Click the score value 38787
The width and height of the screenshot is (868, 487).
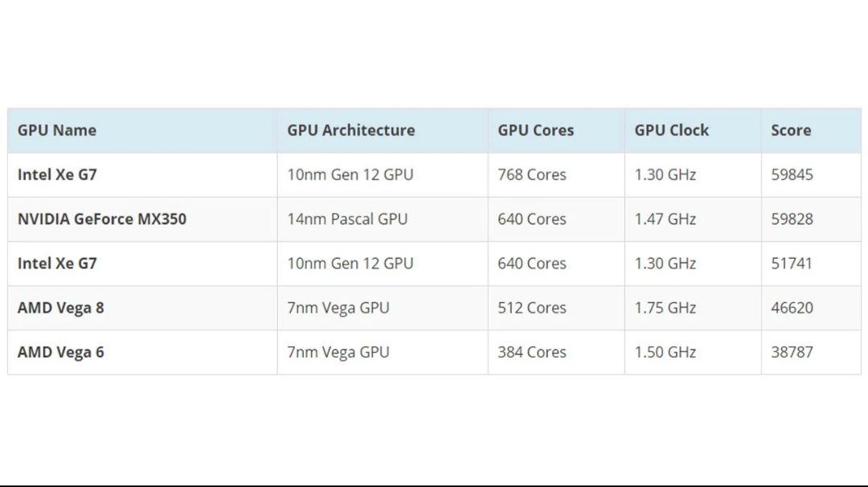click(792, 352)
